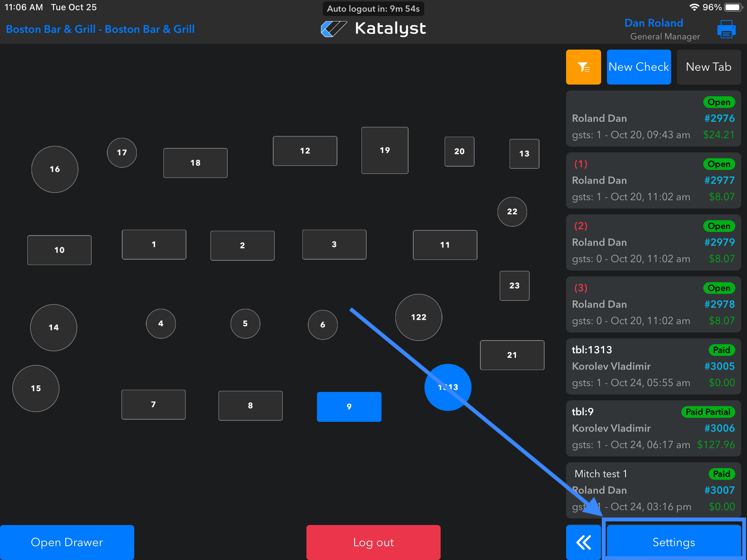Click the orange filter checks icon
Viewport: 747px width, 560px height.
[x=583, y=67]
